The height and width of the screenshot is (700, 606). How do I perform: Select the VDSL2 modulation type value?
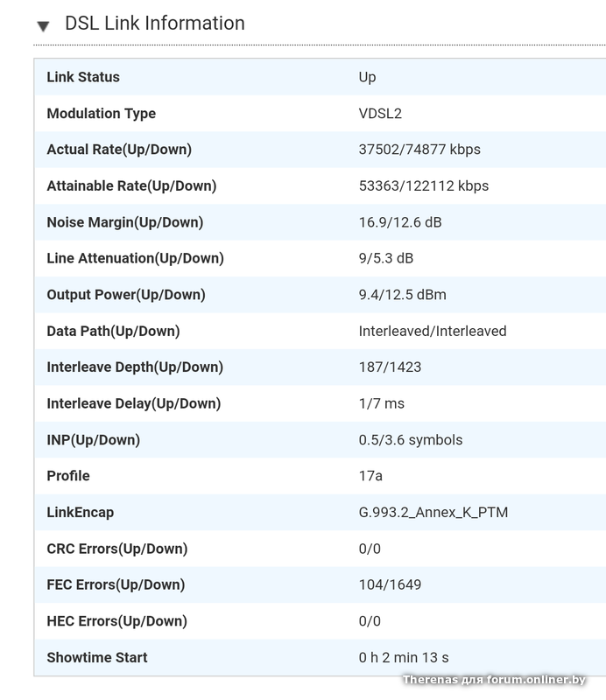click(380, 114)
